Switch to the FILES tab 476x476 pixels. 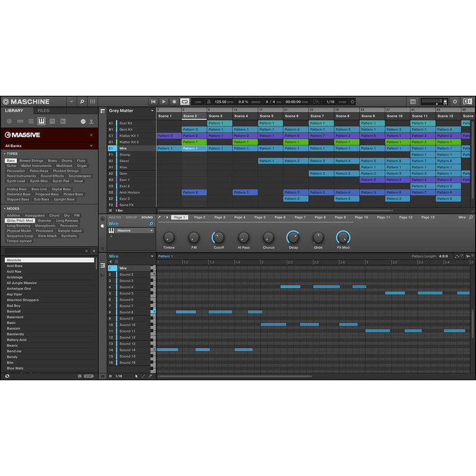coord(43,110)
